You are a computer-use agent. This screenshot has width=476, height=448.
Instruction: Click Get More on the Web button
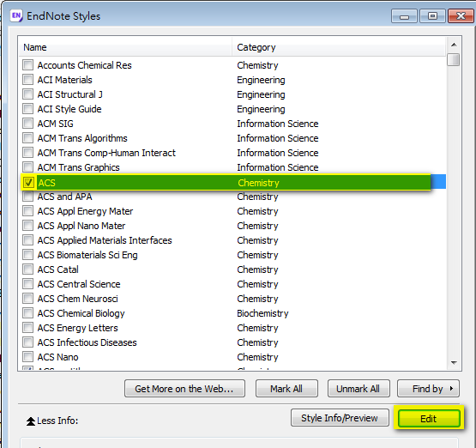pyautogui.click(x=184, y=389)
